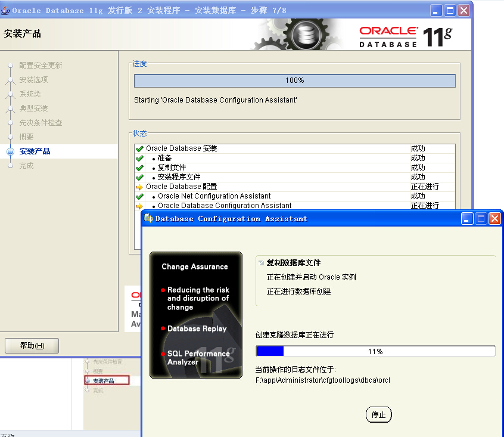Click log path F:\app\Administrator\cfgtoollogs\dbca\orcl
The image size is (504, 437).
tap(323, 380)
